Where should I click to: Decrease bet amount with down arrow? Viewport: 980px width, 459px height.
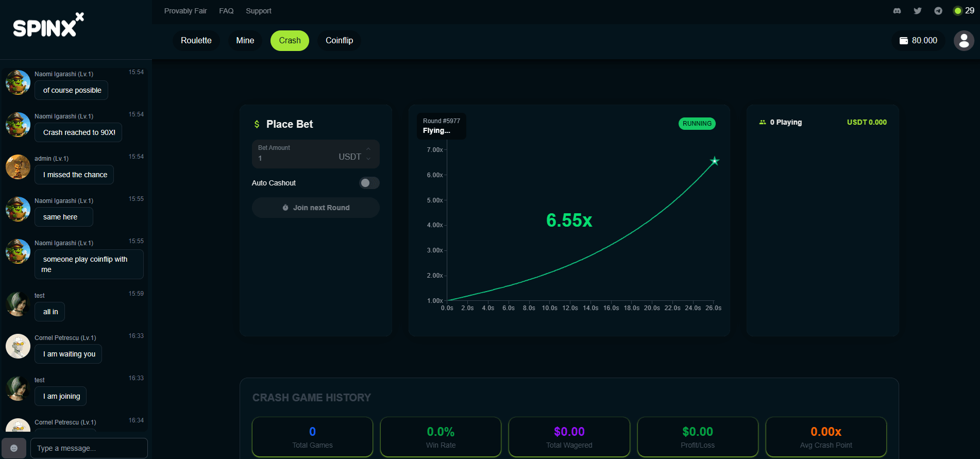click(x=368, y=159)
